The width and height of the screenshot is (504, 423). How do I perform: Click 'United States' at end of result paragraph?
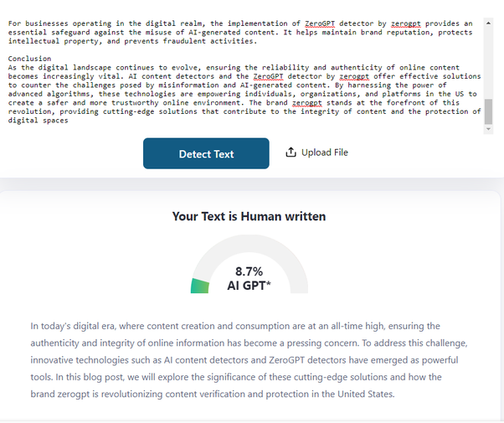362,395
